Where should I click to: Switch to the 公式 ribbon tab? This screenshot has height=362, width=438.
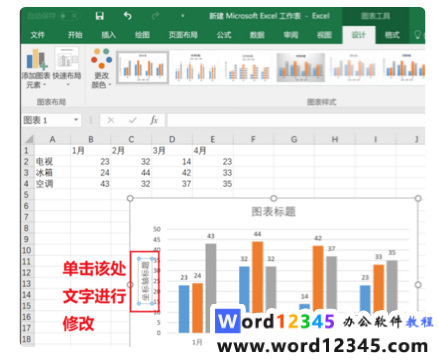[224, 35]
